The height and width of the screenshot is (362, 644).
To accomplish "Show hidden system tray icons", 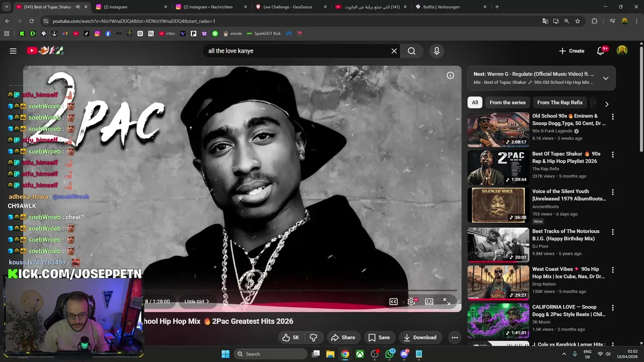I will 563,354.
